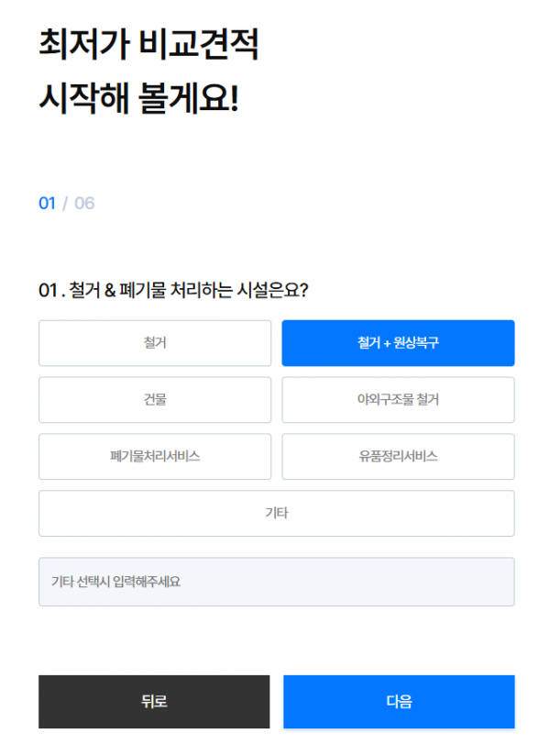
Task: Select 폐기물처리서비스
Action: pos(155,456)
